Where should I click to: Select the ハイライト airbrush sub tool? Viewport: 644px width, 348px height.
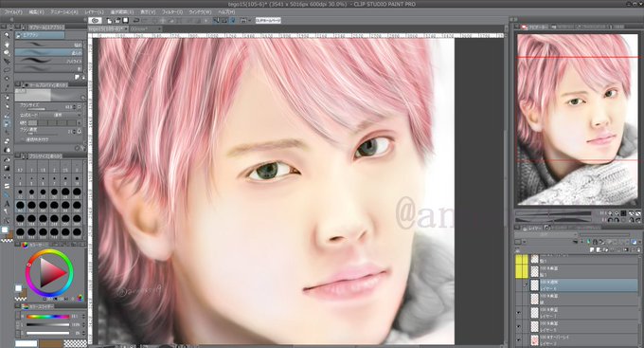tap(48, 61)
